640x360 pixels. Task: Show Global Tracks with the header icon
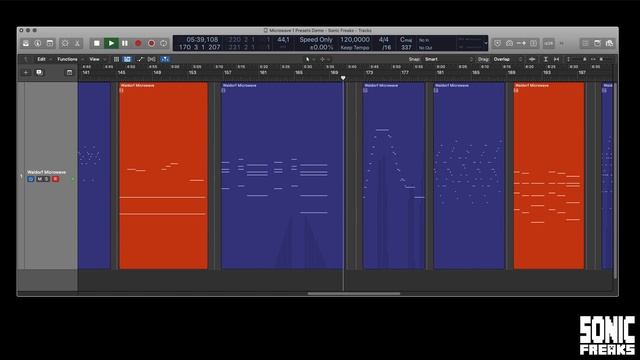(x=69, y=73)
